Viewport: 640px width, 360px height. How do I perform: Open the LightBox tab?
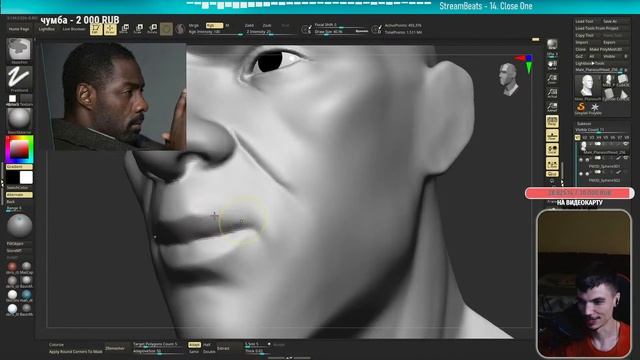point(47,29)
